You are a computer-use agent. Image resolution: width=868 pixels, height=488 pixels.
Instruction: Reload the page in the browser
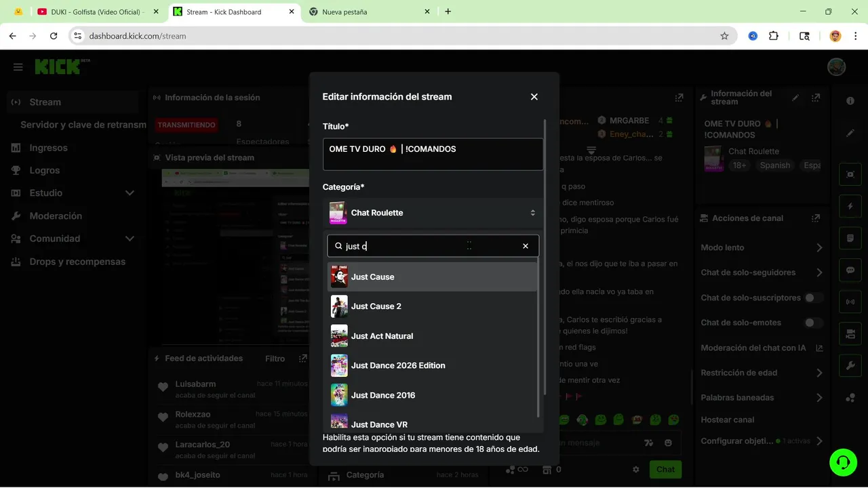click(54, 36)
